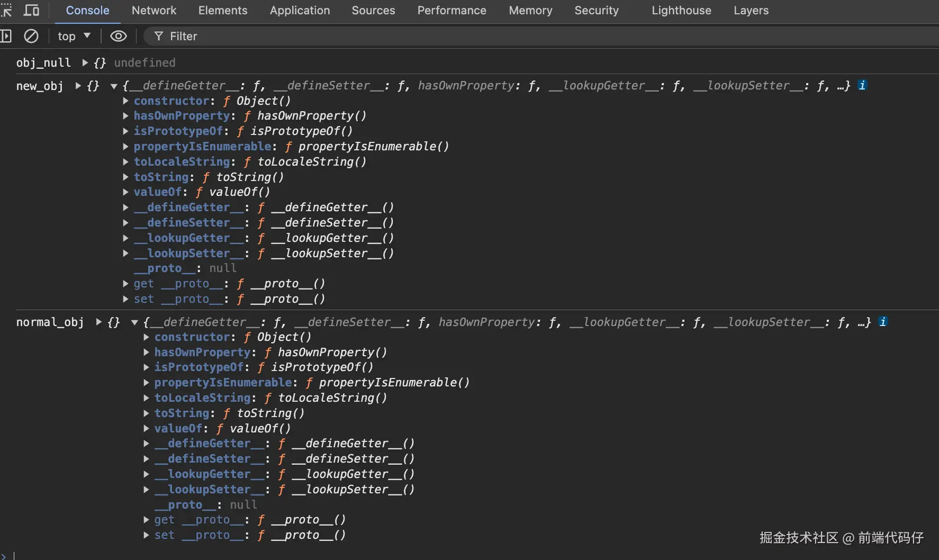The width and height of the screenshot is (939, 560).
Task: Expand the obj_null object arrow
Action: tap(85, 62)
